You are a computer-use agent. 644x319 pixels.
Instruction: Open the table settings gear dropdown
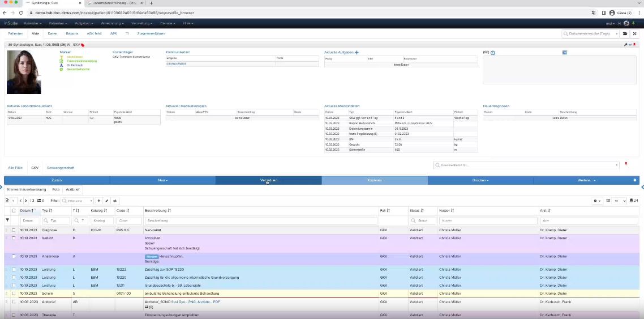[x=596, y=201]
